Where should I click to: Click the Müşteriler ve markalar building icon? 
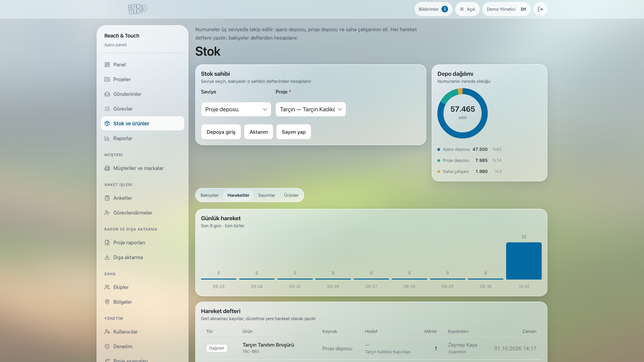(x=107, y=168)
